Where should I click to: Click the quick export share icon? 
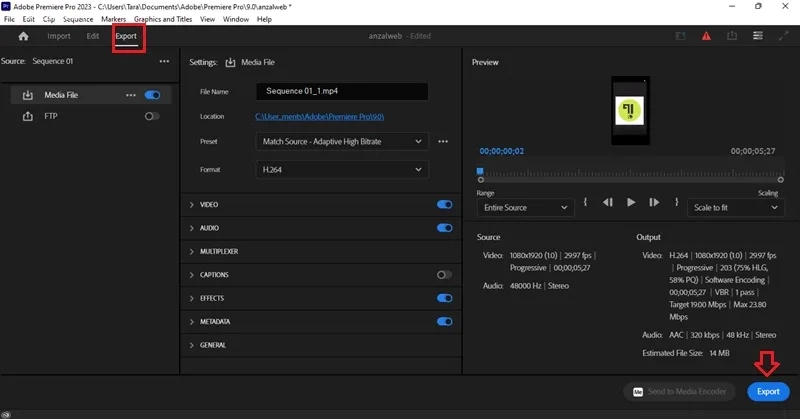tap(732, 36)
